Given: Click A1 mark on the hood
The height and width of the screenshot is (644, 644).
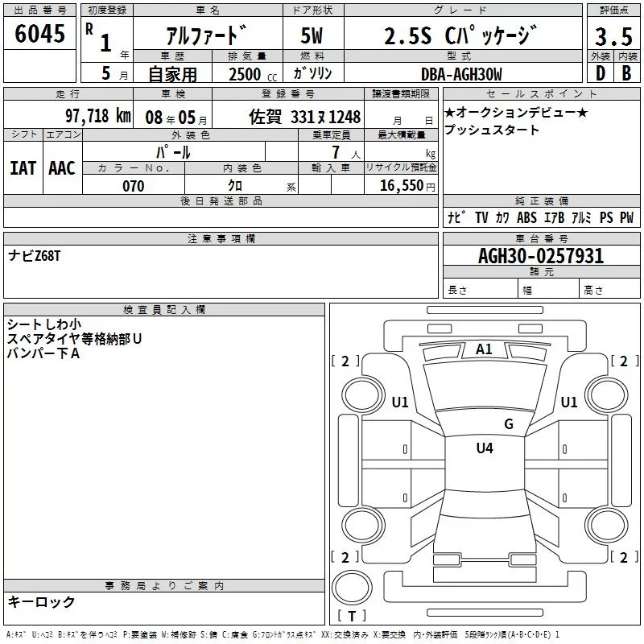Looking at the screenshot, I should point(484,349).
